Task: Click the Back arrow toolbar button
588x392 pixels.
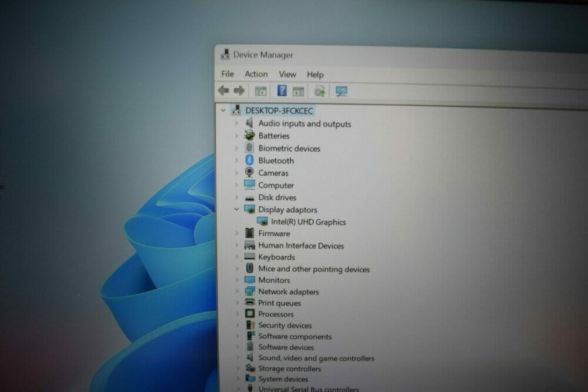Action: (223, 91)
